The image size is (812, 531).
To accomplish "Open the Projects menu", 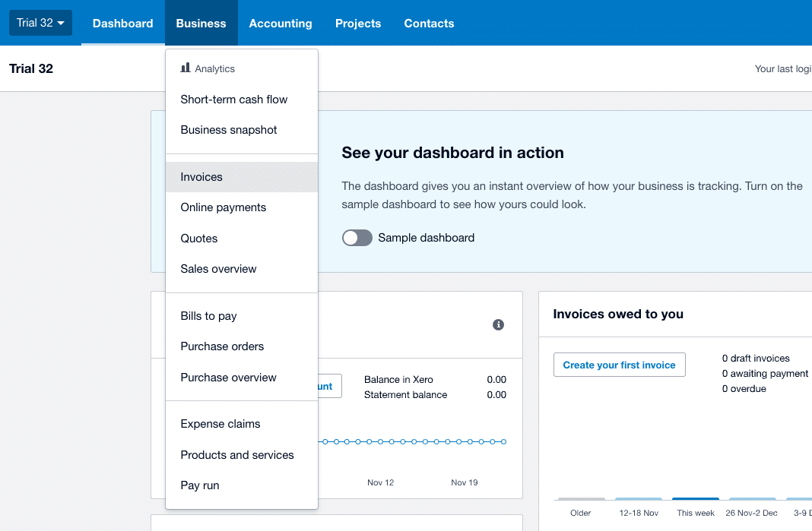I will [x=358, y=24].
